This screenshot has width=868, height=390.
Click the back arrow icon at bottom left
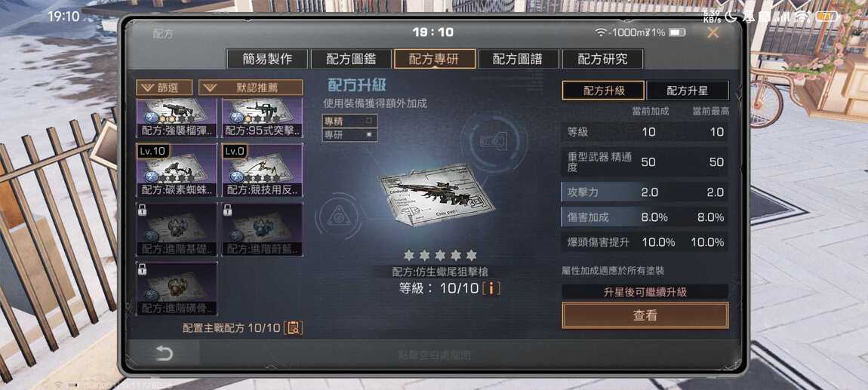click(164, 354)
